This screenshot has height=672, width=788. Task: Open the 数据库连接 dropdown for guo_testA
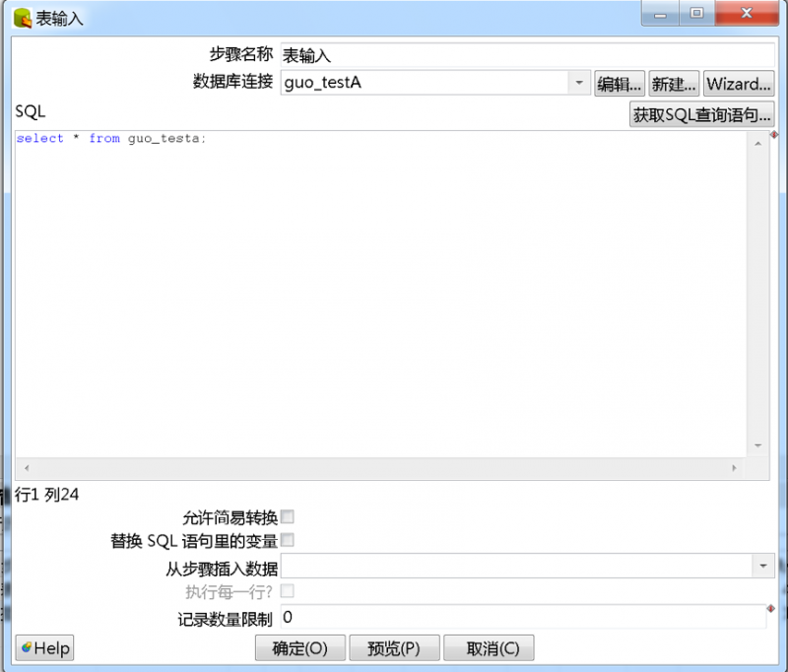pyautogui.click(x=578, y=84)
